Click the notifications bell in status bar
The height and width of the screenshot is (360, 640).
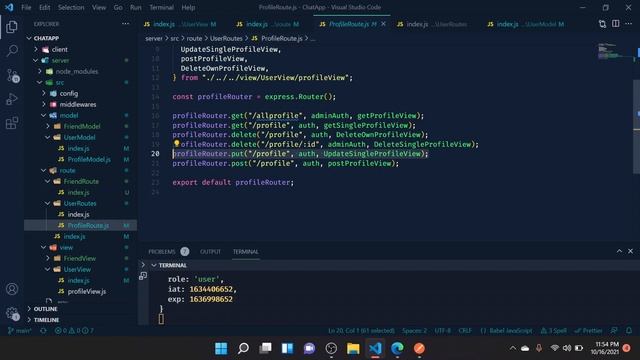tap(629, 330)
